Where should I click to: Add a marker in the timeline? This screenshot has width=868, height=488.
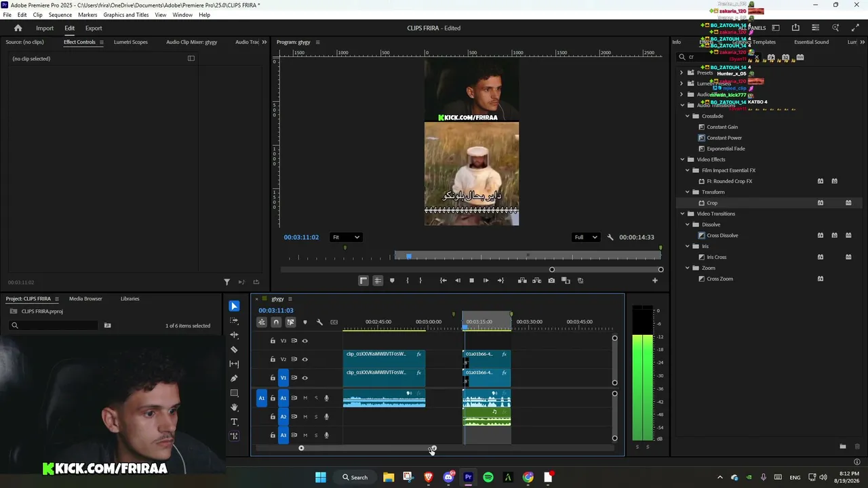(305, 322)
